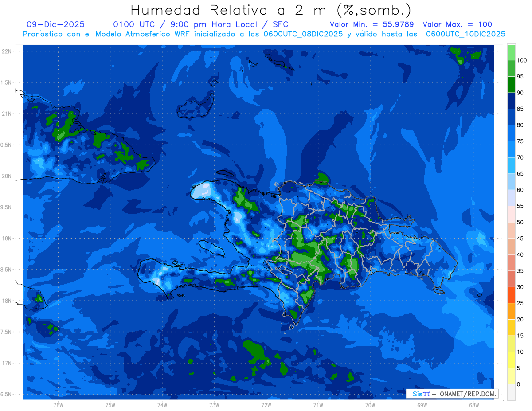The height and width of the screenshot is (411, 532).
Task: Click the legend value '65'
Action: (520, 174)
